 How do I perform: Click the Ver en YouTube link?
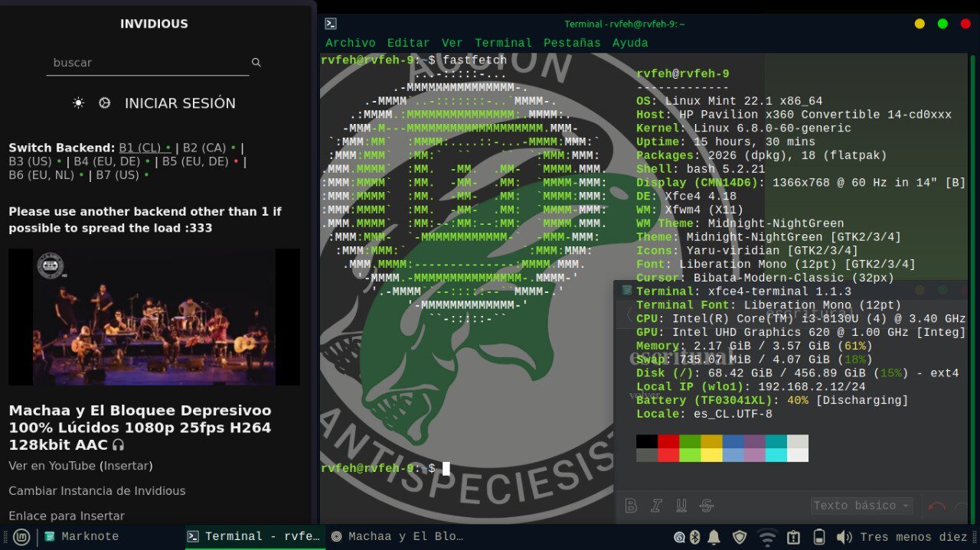pos(52,466)
